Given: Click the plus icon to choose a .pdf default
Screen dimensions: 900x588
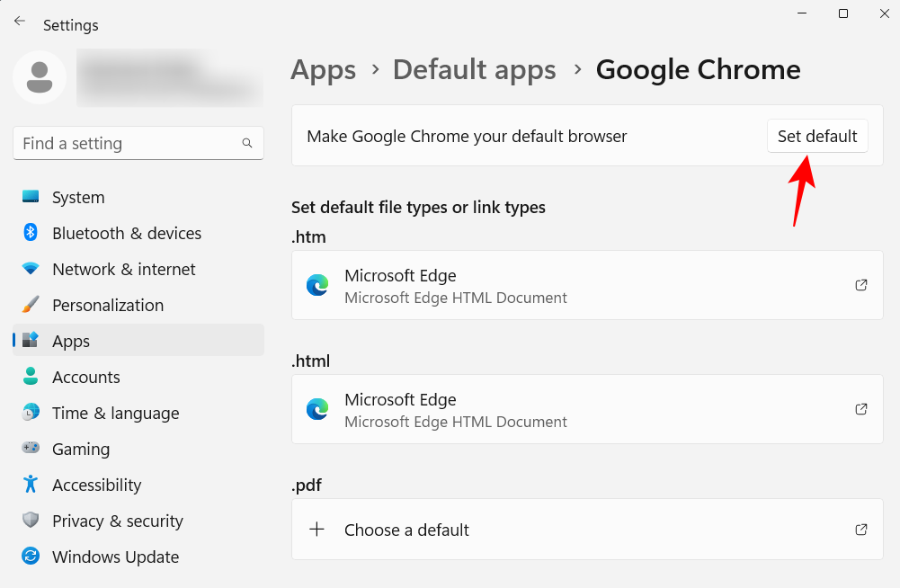Looking at the screenshot, I should click(317, 530).
